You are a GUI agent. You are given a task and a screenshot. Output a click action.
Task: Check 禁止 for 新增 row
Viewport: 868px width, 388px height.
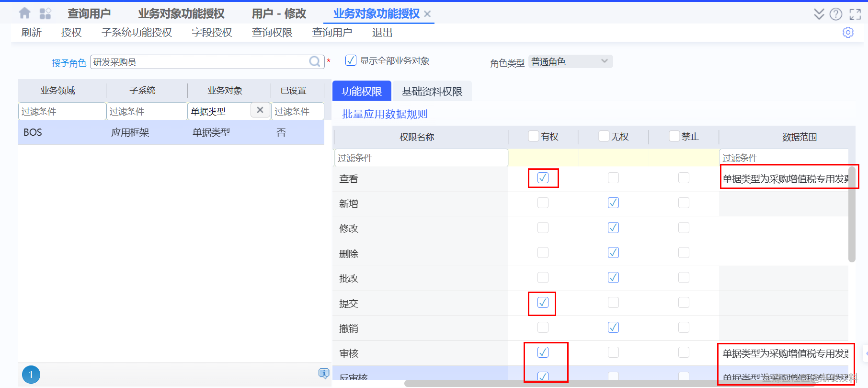coord(684,203)
